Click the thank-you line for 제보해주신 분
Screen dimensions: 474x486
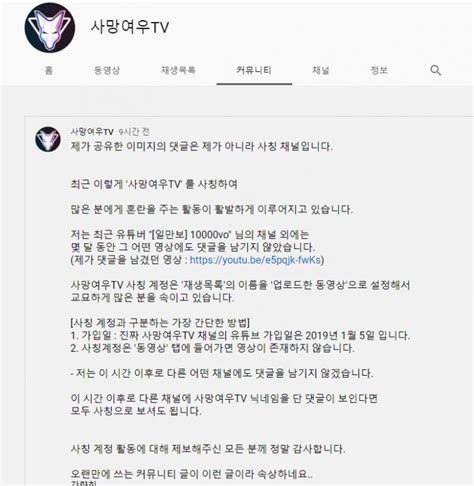tap(208, 449)
